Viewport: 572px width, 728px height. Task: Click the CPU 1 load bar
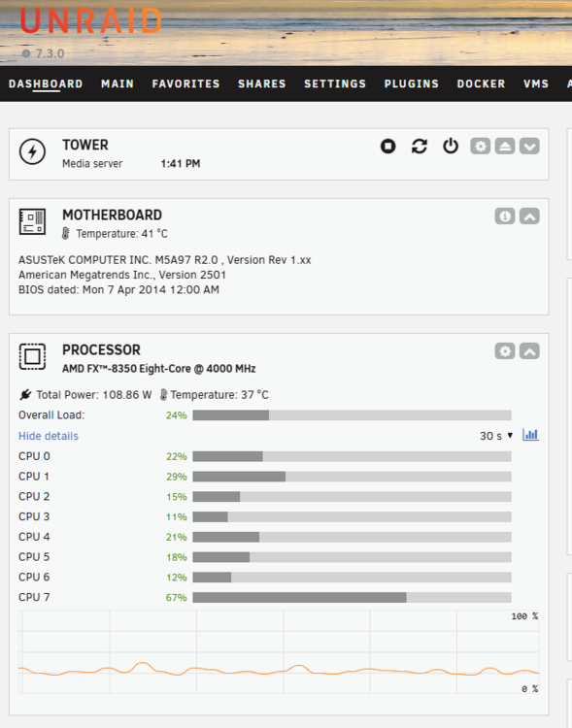352,477
